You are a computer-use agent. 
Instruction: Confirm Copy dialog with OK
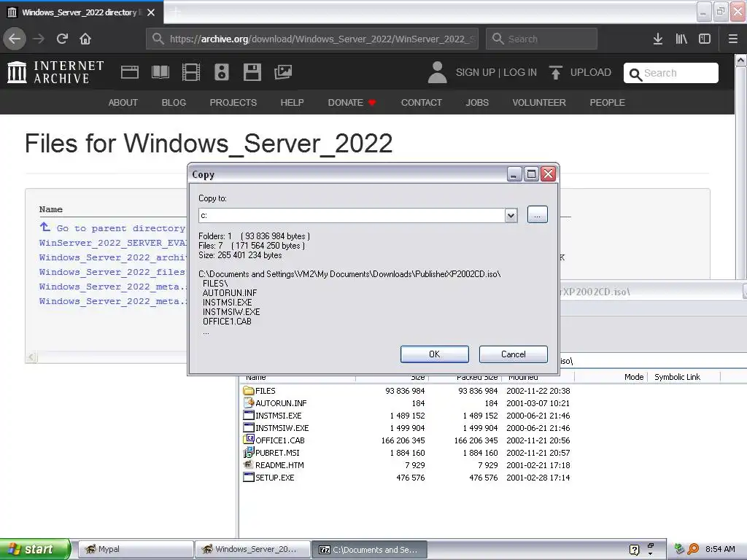[435, 354]
